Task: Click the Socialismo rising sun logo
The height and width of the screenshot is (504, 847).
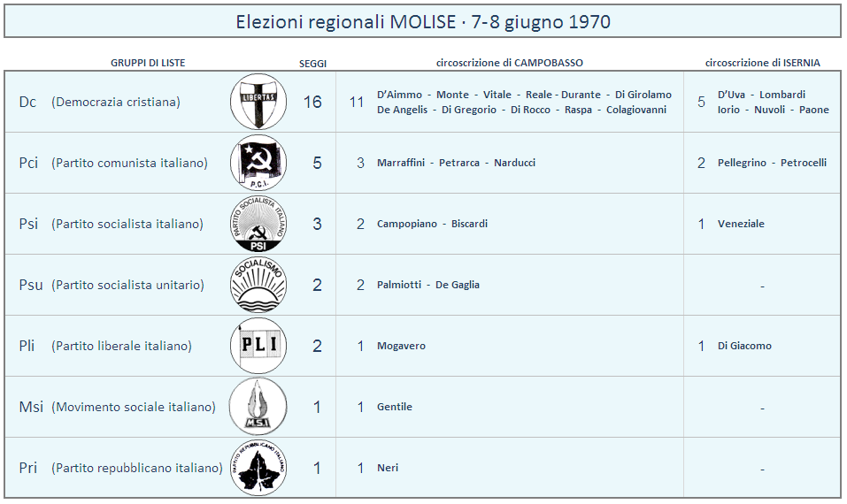Action: (258, 285)
